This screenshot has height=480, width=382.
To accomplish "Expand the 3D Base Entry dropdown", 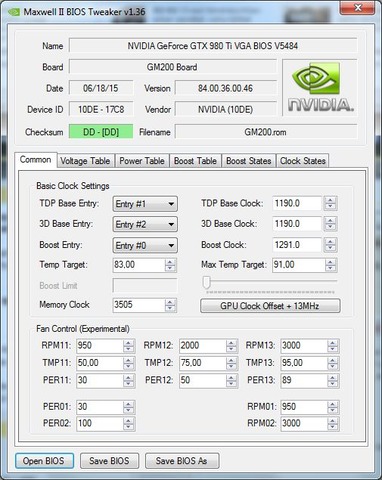I will point(145,224).
